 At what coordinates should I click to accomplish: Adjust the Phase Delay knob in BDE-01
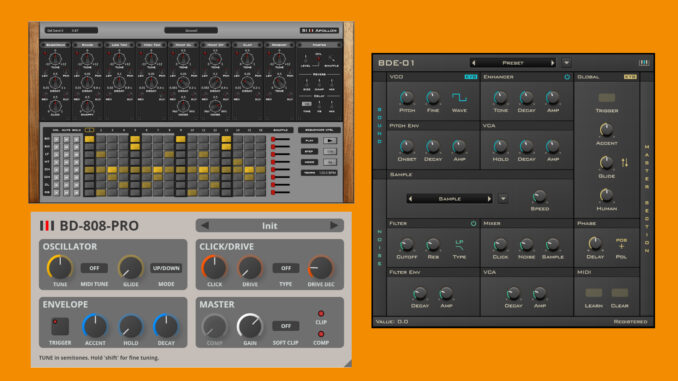click(595, 243)
